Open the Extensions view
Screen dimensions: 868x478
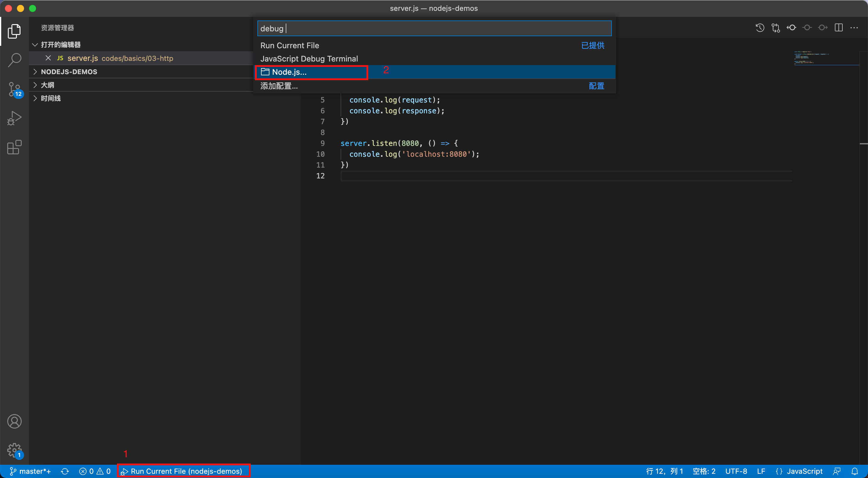(x=14, y=147)
